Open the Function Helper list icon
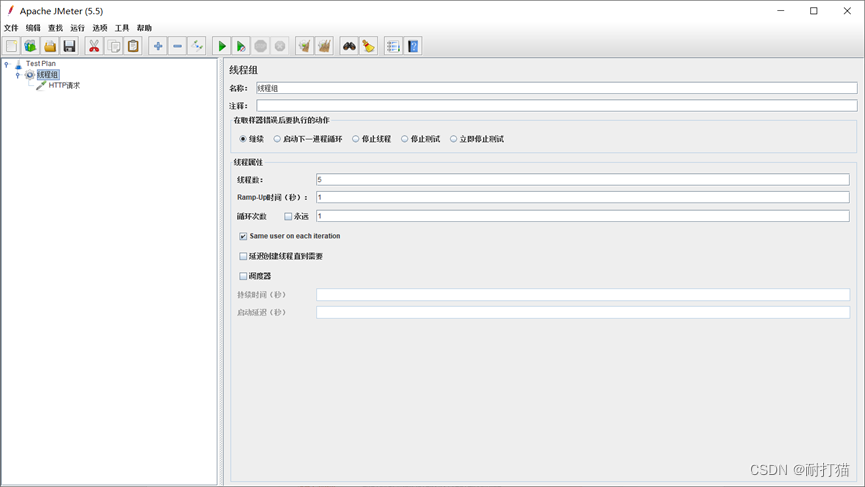 click(x=393, y=46)
